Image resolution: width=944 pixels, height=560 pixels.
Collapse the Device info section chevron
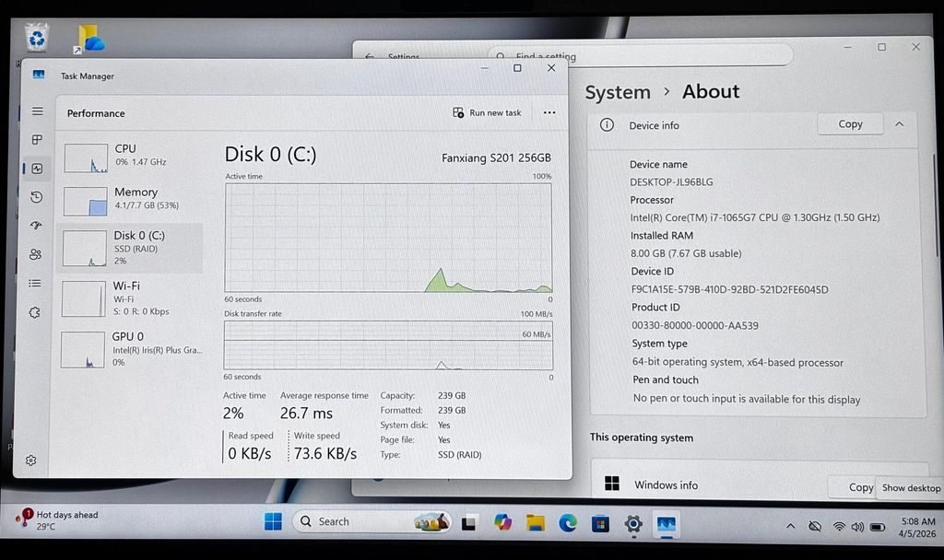(x=899, y=124)
